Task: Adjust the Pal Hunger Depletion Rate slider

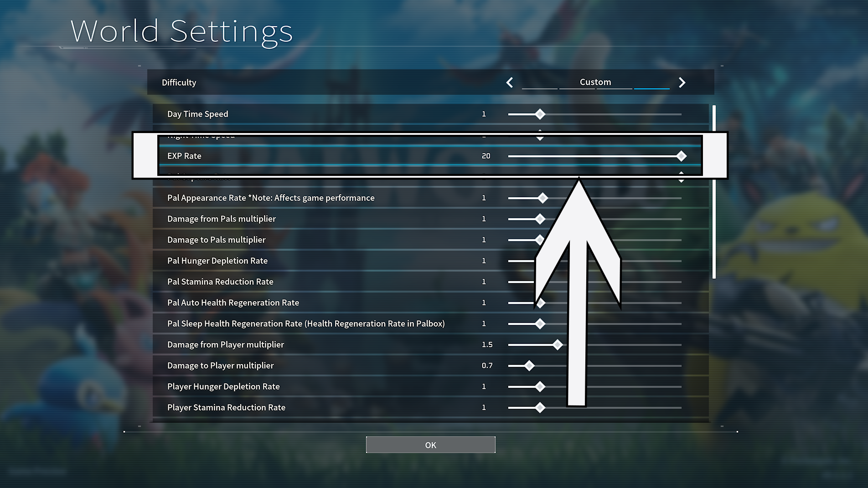Action: pos(540,261)
